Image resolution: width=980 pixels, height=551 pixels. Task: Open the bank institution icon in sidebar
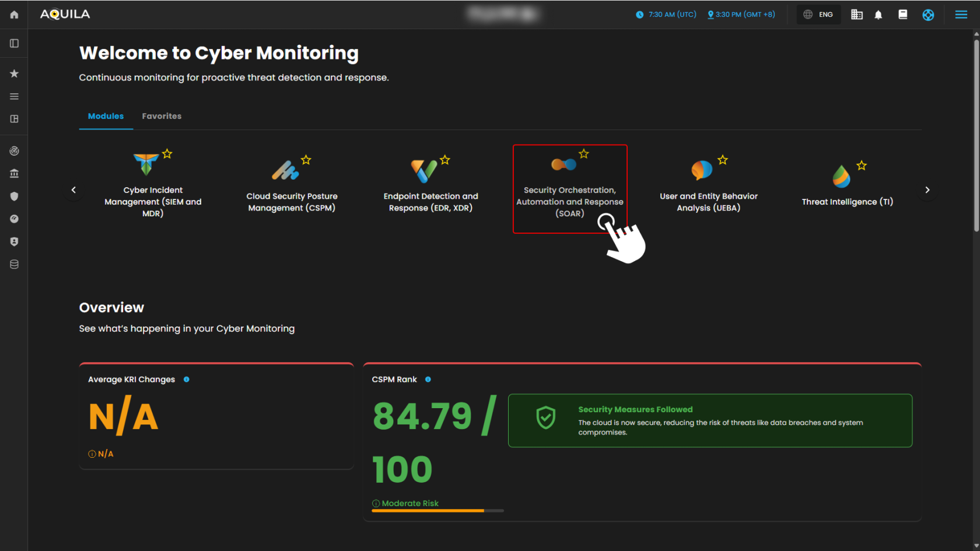14,173
